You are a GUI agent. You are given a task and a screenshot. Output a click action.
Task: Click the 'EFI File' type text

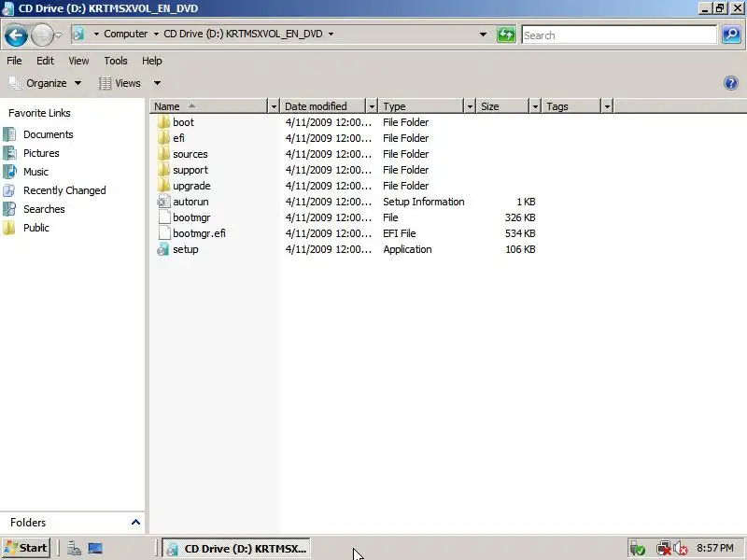tap(400, 233)
